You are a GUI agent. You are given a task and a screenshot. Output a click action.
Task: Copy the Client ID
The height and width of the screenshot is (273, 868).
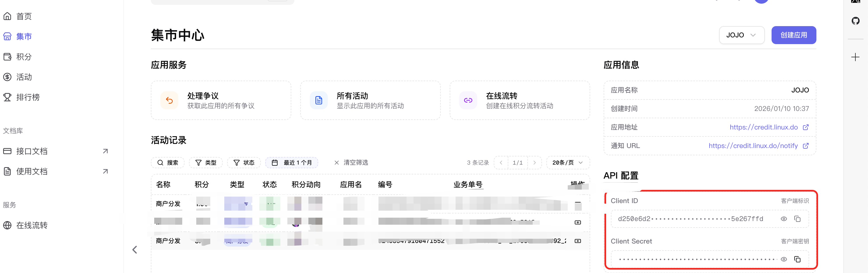(797, 219)
